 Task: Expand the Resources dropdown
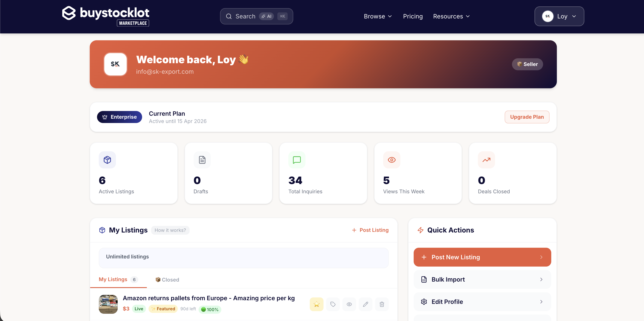pos(451,16)
